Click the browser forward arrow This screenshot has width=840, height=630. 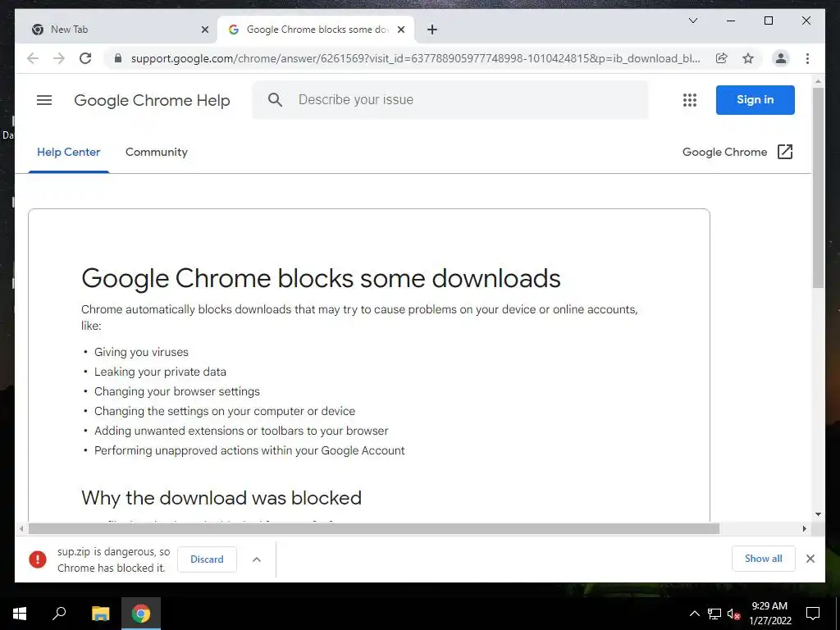(x=59, y=58)
